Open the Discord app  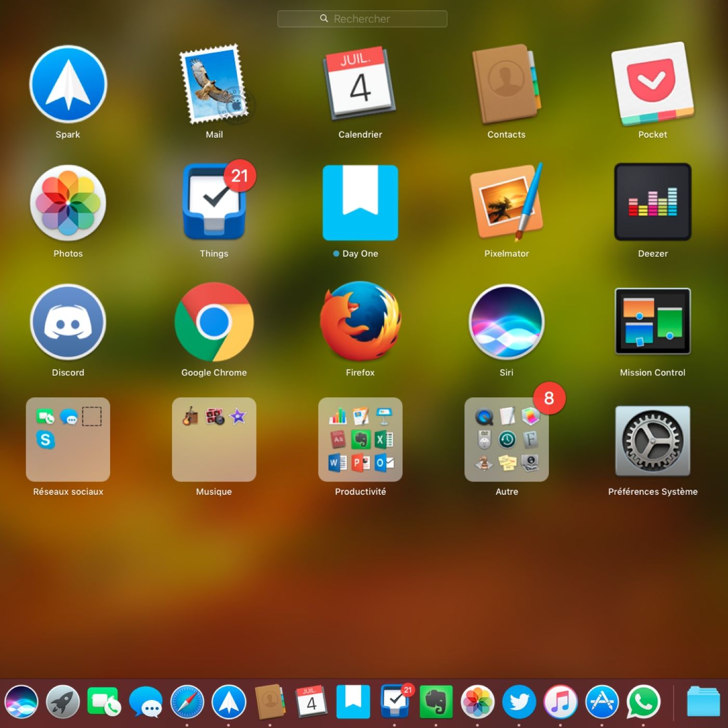(68, 322)
